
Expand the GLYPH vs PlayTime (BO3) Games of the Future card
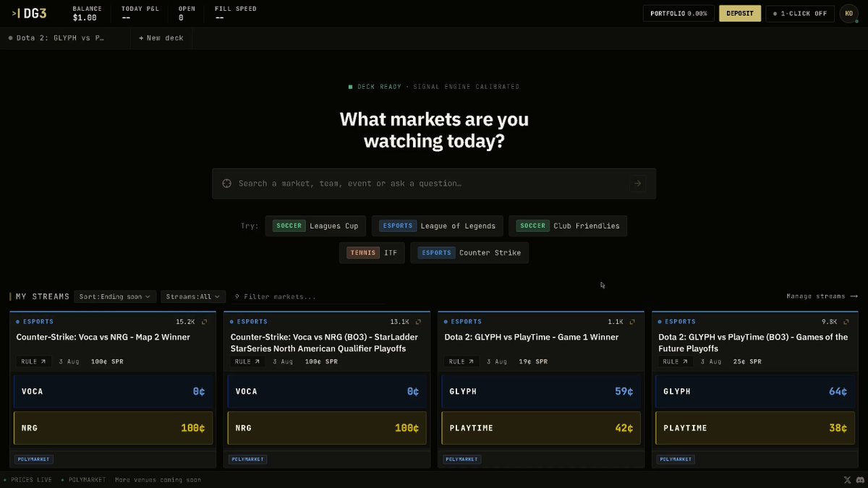coord(847,322)
